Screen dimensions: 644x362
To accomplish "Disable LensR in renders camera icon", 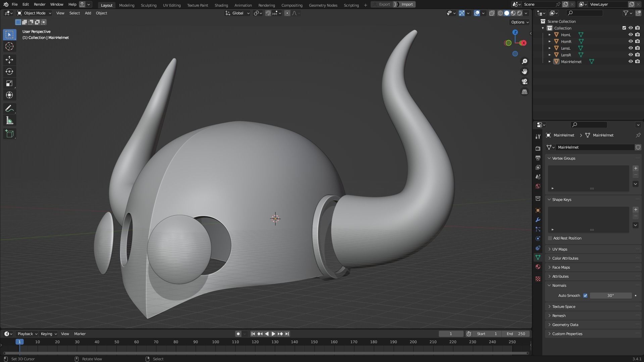I will (637, 55).
